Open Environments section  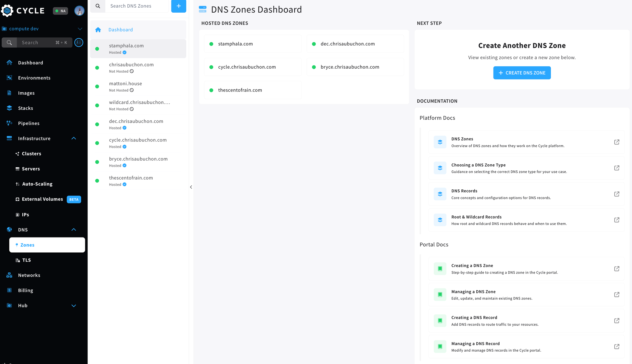click(34, 78)
